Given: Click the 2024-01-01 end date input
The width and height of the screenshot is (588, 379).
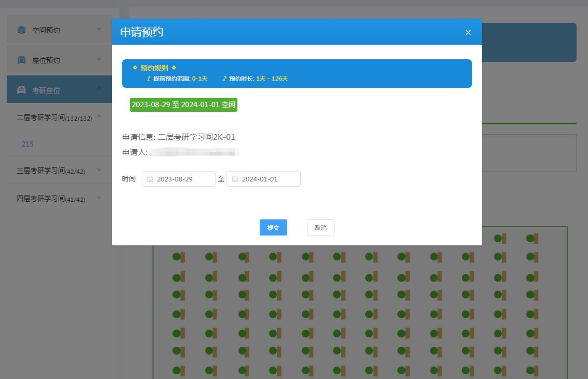Looking at the screenshot, I should tap(268, 179).
